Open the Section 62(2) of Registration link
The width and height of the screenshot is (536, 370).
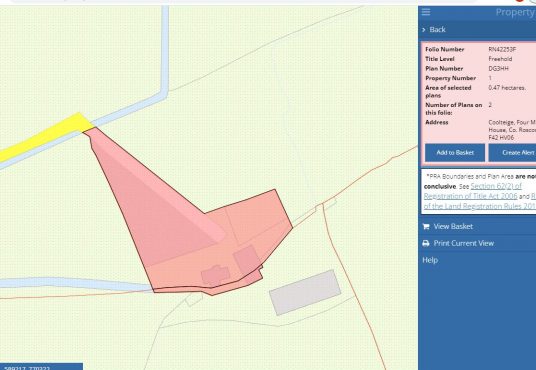pyautogui.click(x=496, y=186)
